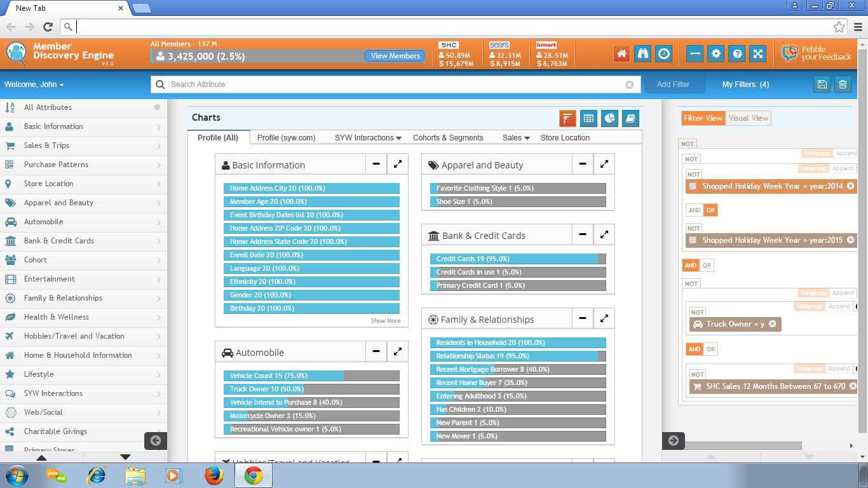Click the help question mark icon
This screenshot has height=488, width=868.
(737, 54)
